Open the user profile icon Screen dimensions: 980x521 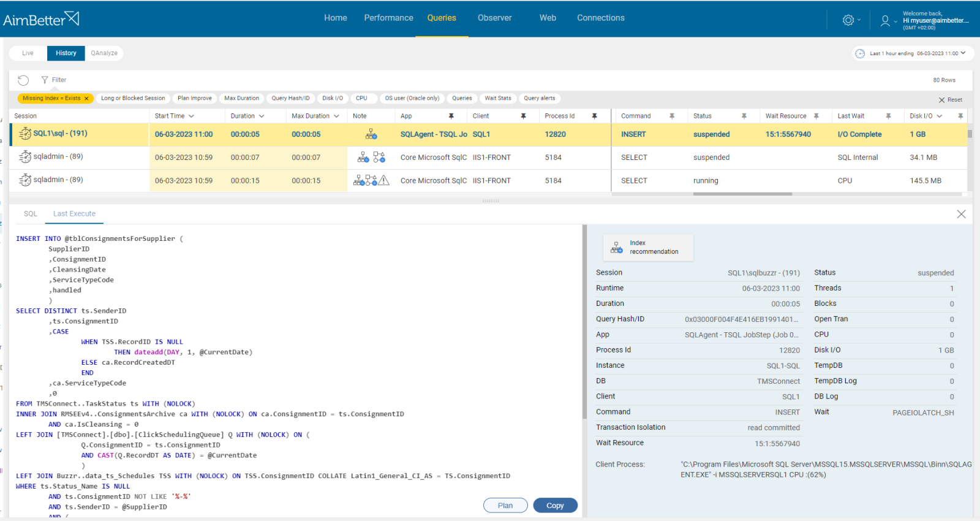885,21
